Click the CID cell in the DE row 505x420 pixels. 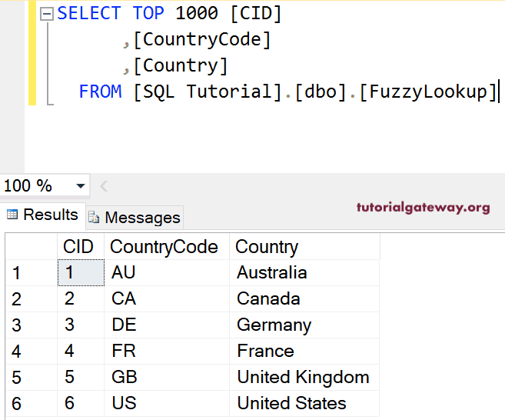point(81,325)
